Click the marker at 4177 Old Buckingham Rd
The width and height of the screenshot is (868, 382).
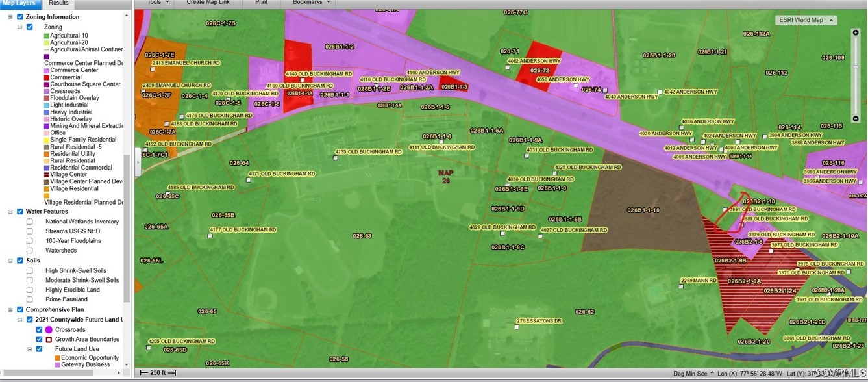click(x=210, y=236)
